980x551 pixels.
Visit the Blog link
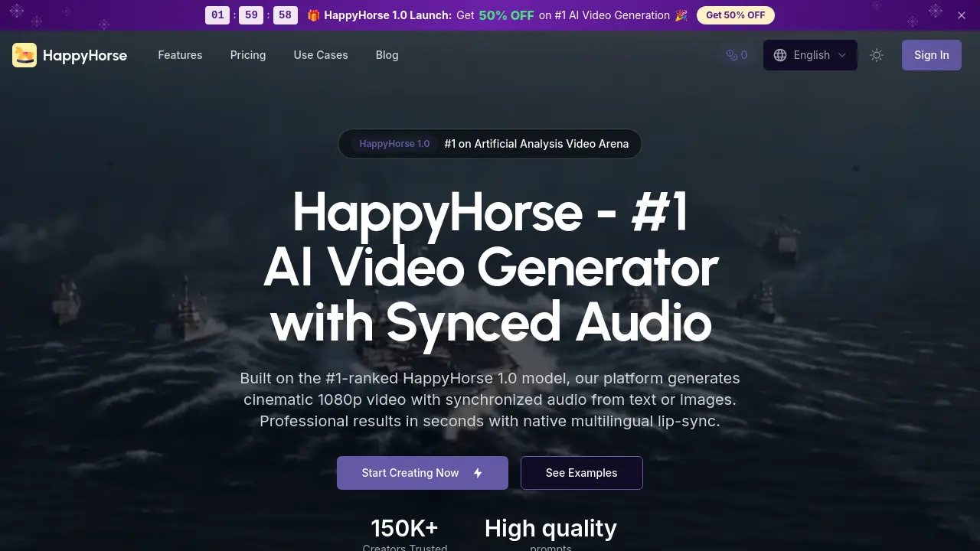pos(387,55)
